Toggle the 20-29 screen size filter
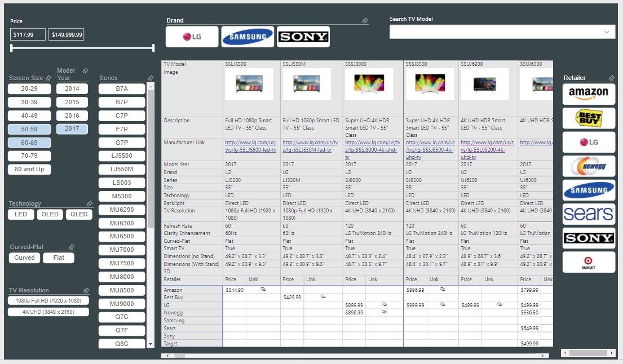Screen dimensions: 623x364 pyautogui.click(x=29, y=88)
